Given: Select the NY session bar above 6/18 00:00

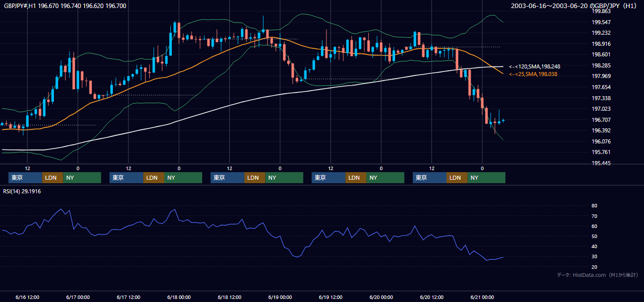Looking at the screenshot, I should tap(183, 178).
